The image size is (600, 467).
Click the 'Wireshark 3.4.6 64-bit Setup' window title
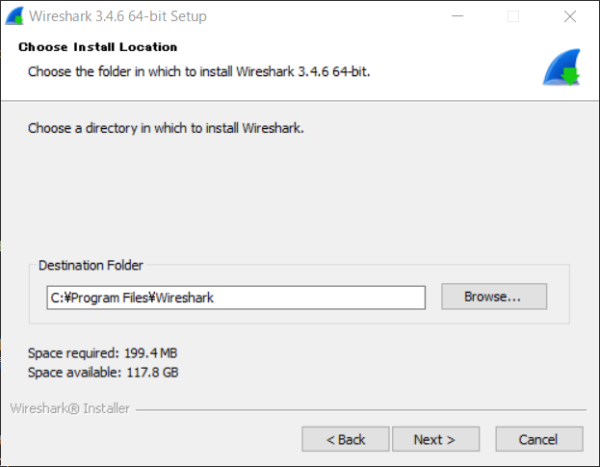(x=118, y=16)
